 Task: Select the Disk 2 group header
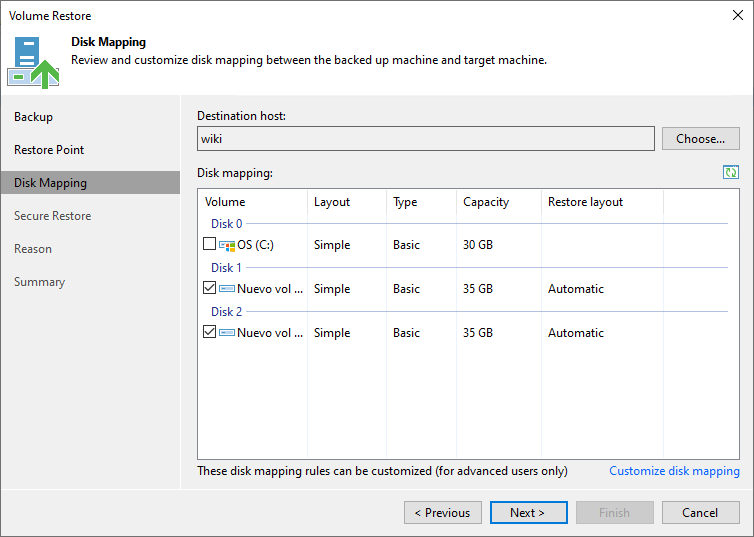(226, 312)
